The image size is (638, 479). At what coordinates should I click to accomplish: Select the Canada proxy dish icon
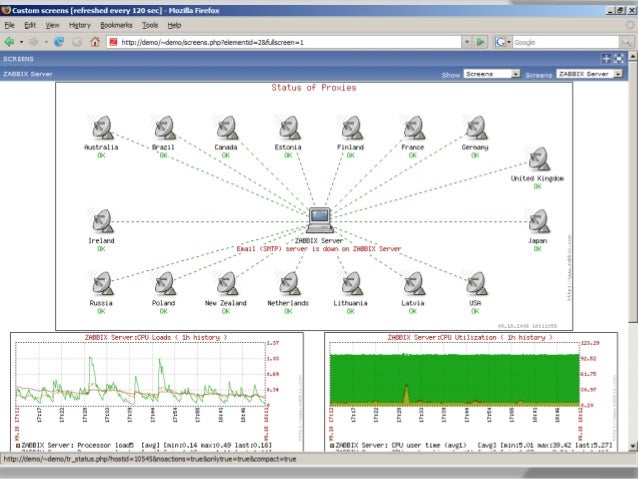pyautogui.click(x=227, y=128)
